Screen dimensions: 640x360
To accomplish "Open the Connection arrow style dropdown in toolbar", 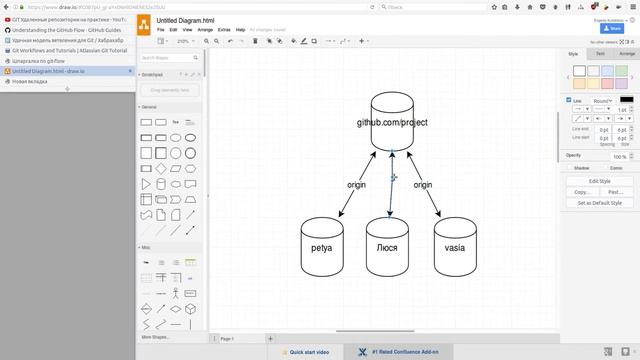I will (x=330, y=41).
